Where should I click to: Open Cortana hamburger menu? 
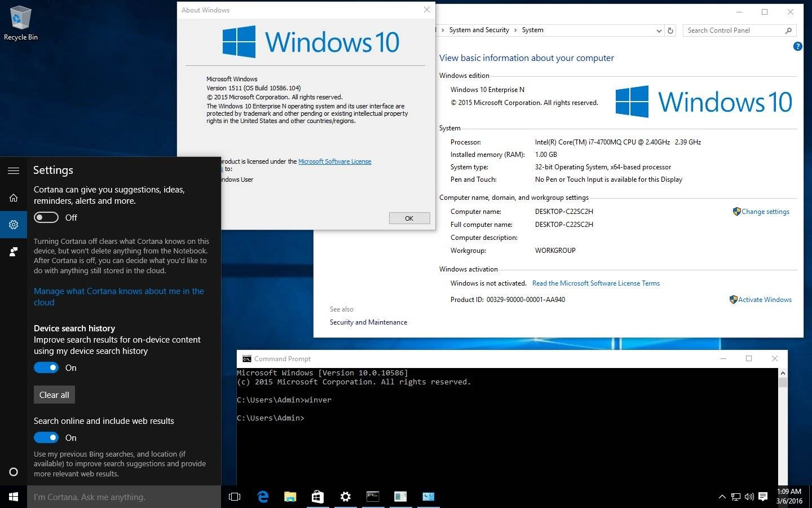14,170
